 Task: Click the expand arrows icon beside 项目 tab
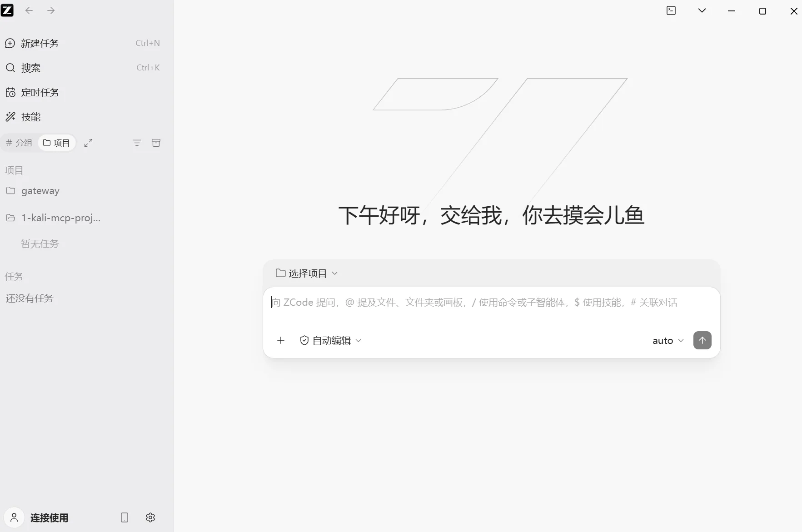point(89,143)
